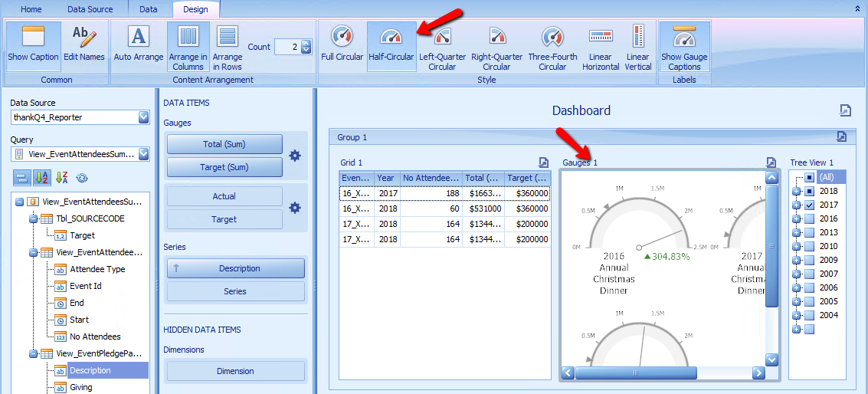Click the Gauges 1 export icon
The width and height of the screenshot is (868, 394).
pyautogui.click(x=771, y=162)
